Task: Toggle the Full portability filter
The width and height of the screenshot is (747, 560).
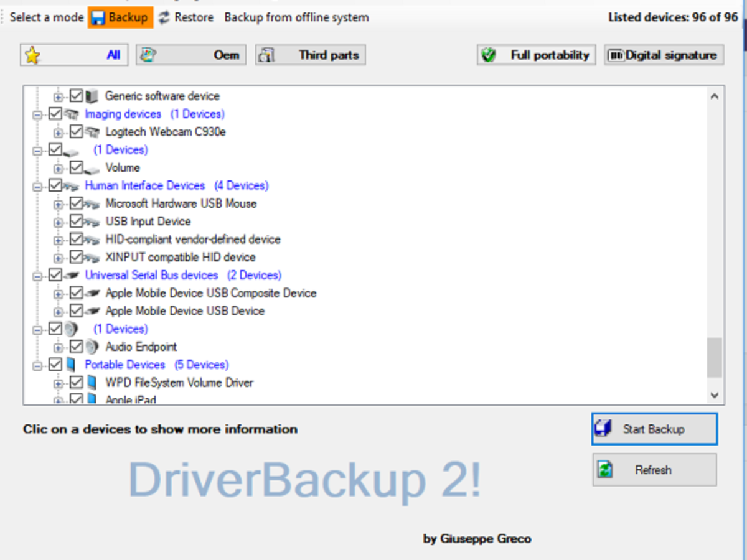Action: [537, 55]
